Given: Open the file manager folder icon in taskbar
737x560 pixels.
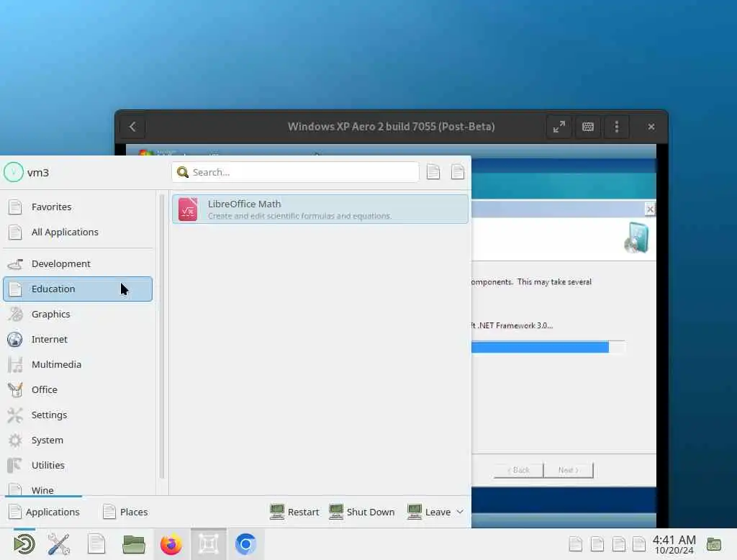Looking at the screenshot, I should [133, 544].
